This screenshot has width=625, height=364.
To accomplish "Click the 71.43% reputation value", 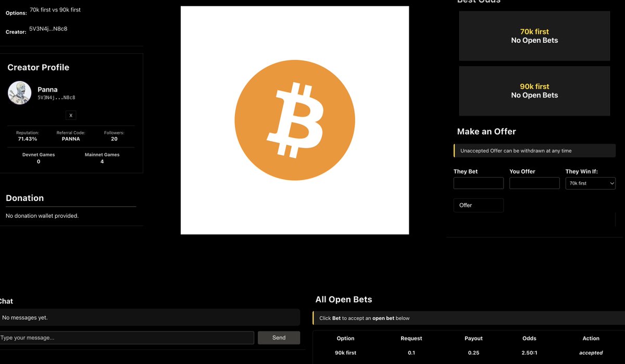I will coord(28,139).
